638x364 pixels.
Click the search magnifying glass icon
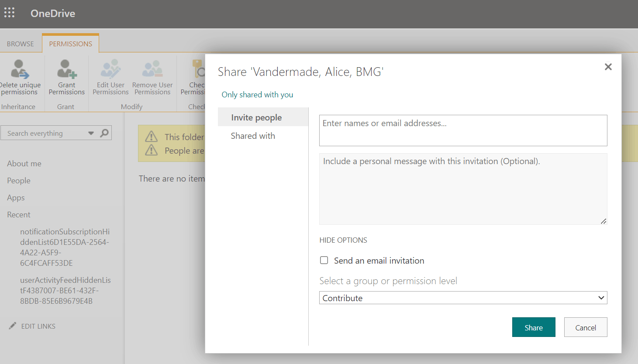click(104, 133)
